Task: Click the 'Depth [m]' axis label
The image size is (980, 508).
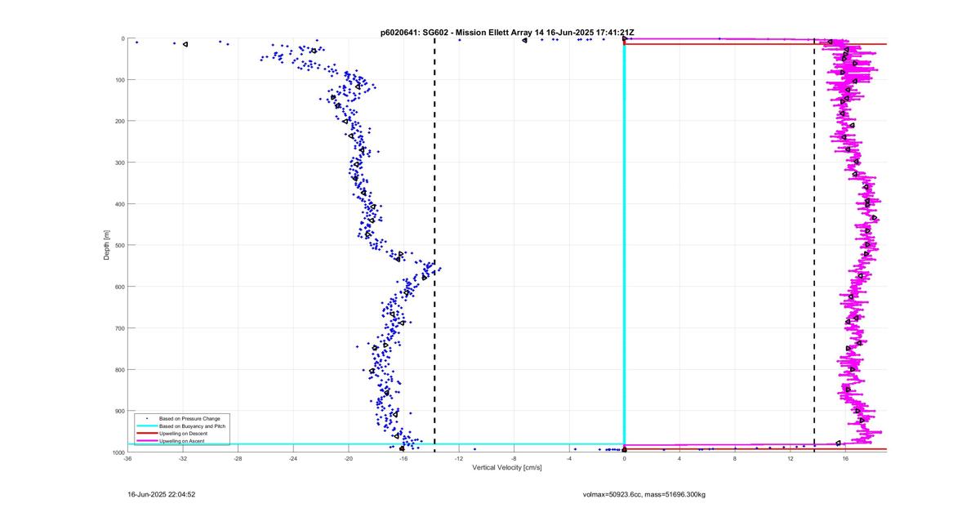Action: (x=106, y=245)
